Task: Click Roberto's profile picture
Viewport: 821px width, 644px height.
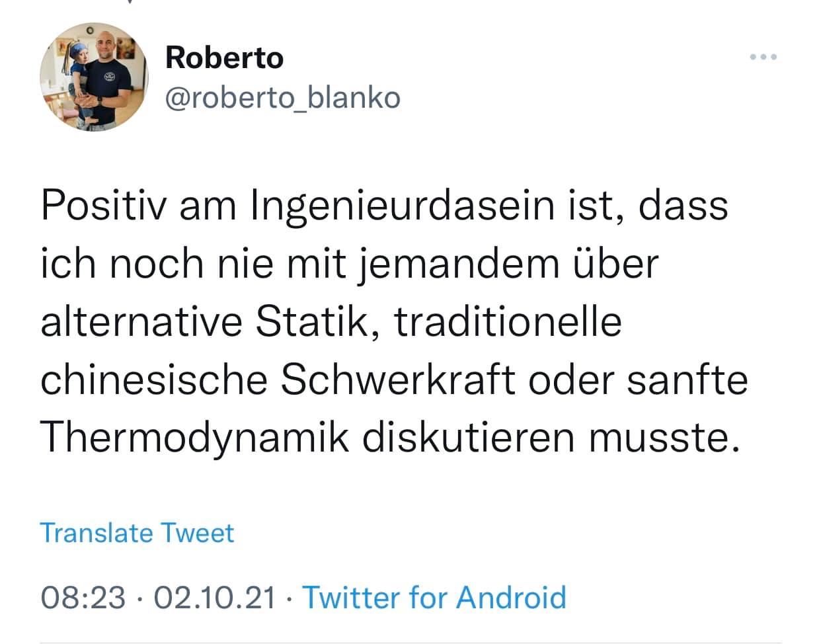Action: point(93,77)
